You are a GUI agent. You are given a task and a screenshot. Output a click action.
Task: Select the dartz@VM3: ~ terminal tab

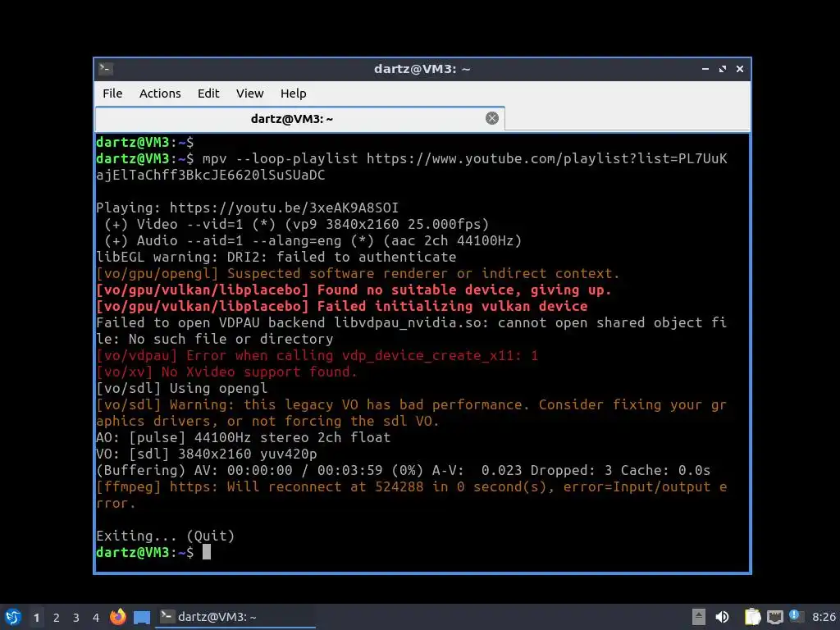pos(299,118)
